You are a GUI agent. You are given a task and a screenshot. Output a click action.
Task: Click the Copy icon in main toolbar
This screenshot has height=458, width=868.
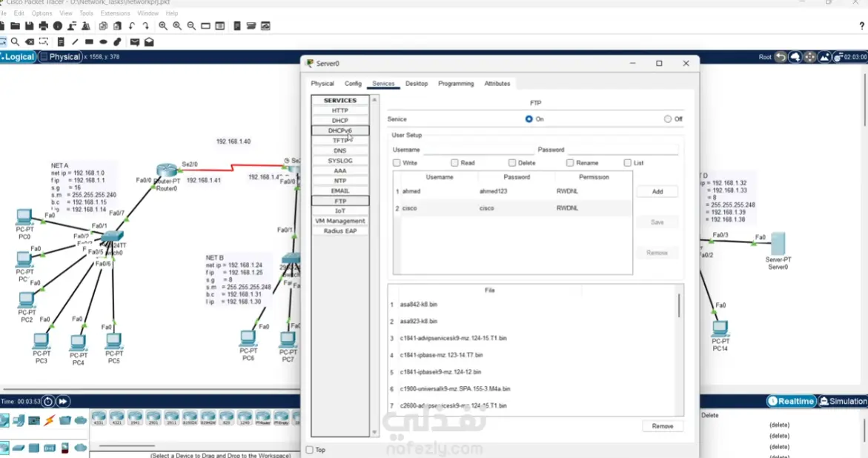point(103,26)
